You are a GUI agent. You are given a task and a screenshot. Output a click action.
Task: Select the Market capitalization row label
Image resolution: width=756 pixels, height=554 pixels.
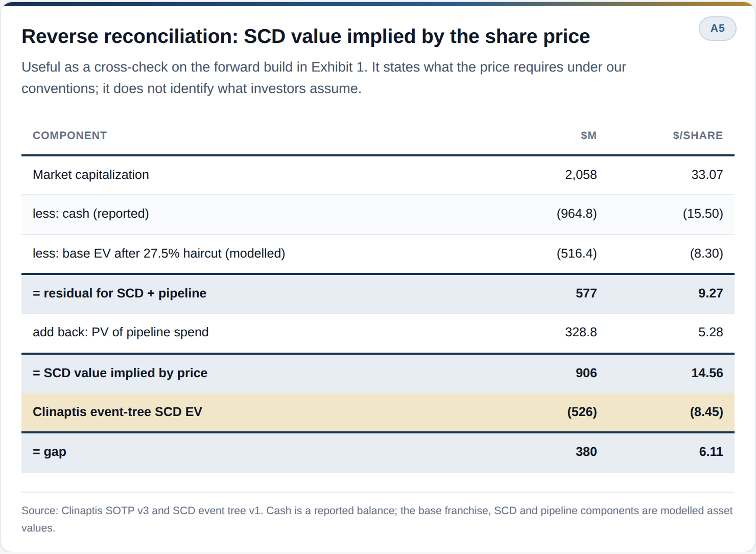click(x=91, y=175)
